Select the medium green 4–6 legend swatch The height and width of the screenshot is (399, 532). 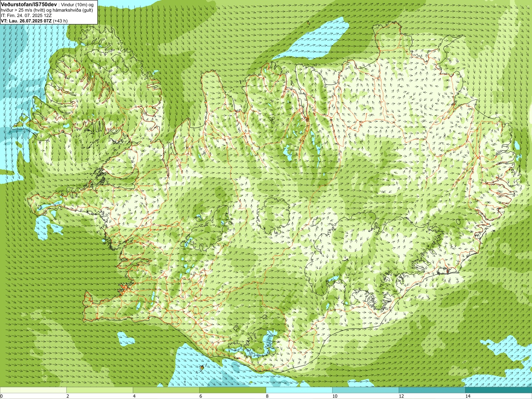click(166, 390)
